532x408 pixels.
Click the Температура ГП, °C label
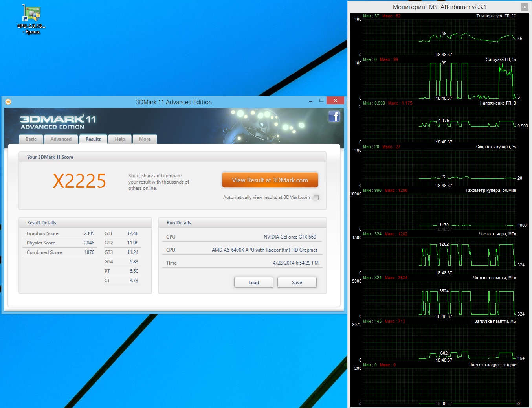[x=496, y=16]
